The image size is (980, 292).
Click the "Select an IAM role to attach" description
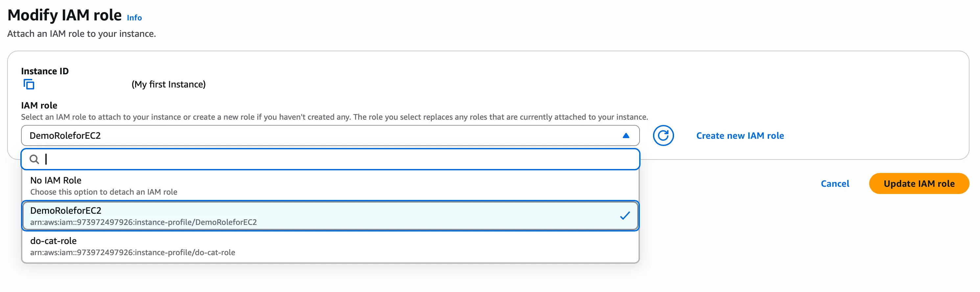[x=334, y=117]
